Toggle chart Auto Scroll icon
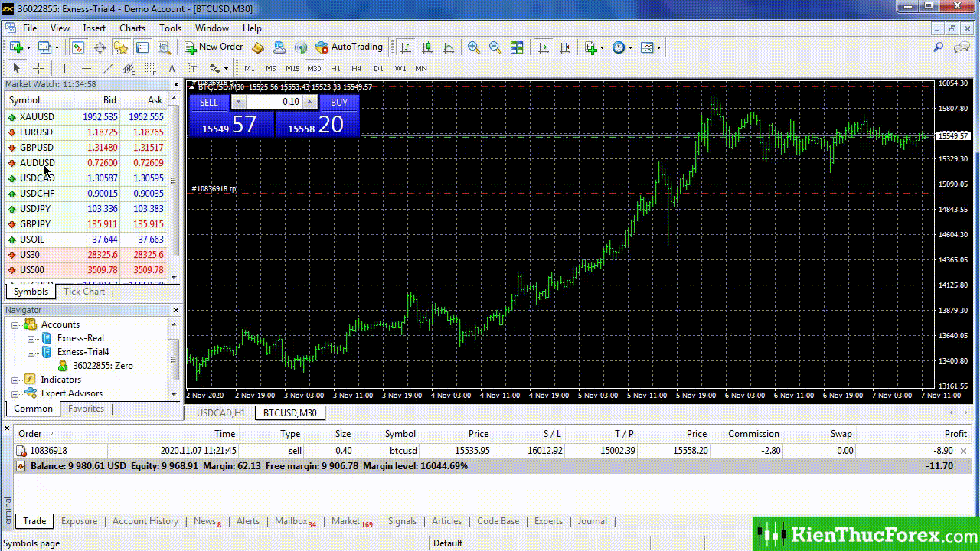The width and height of the screenshot is (980, 551). [544, 47]
